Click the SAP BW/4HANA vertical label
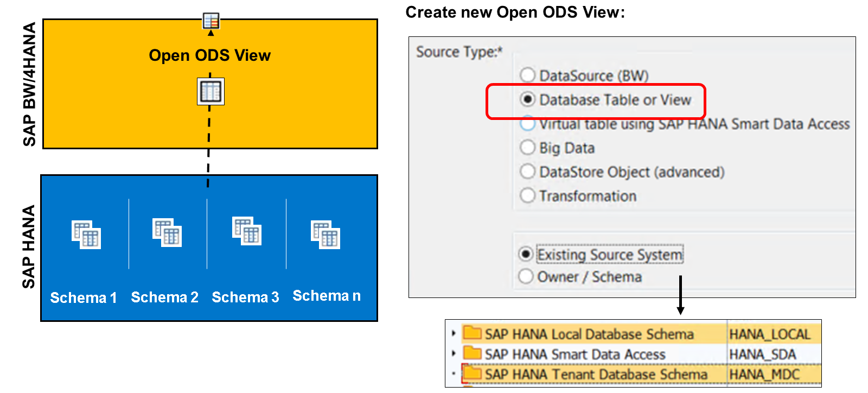 click(x=29, y=84)
